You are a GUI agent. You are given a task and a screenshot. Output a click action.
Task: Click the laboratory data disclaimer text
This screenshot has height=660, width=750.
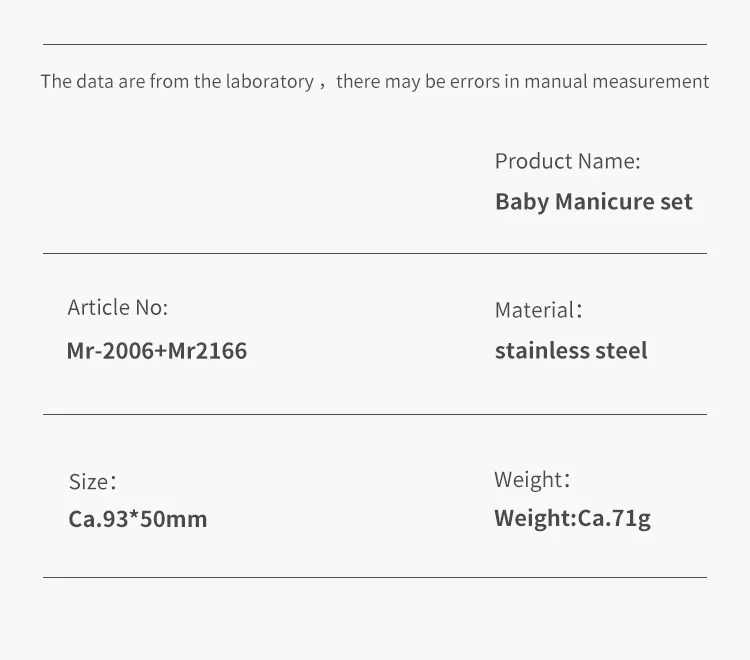(x=374, y=82)
